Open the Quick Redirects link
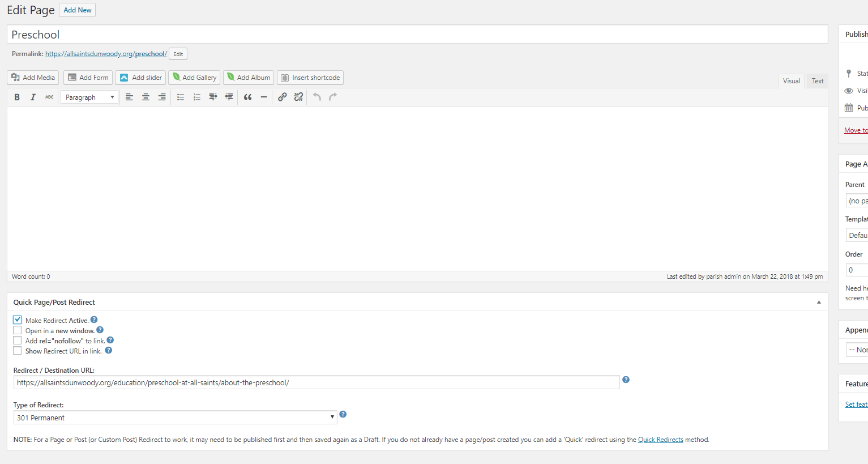The height and width of the screenshot is (464, 868). [x=660, y=440]
